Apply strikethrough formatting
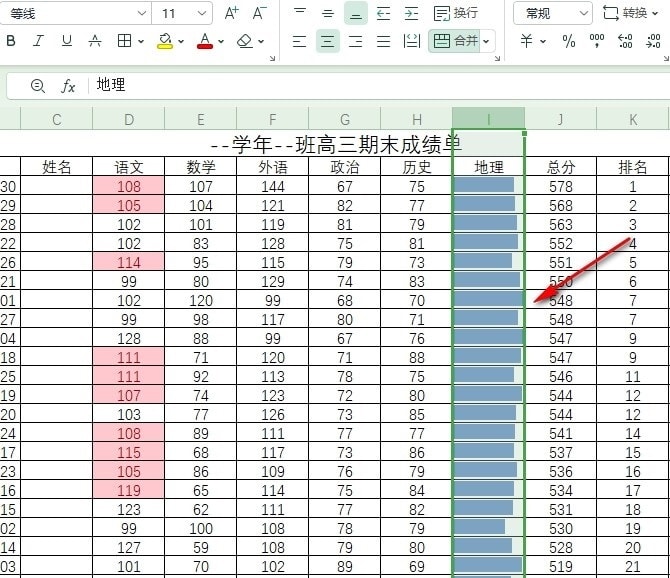 (x=94, y=41)
